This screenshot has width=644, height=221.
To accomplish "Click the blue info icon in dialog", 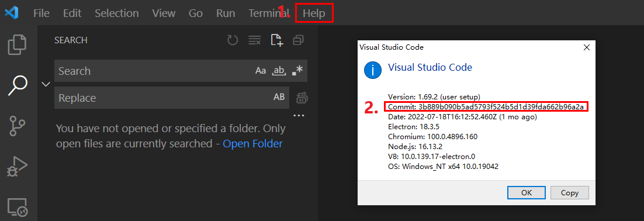I will click(373, 70).
